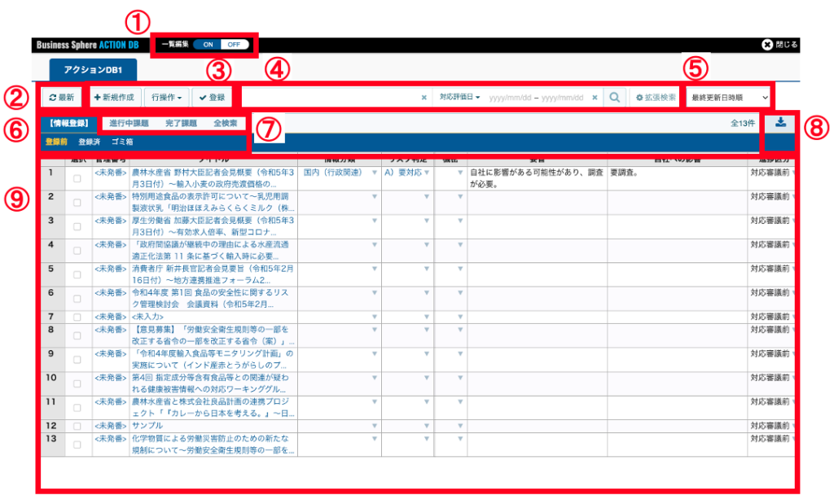Click the magnifying glass search icon
The width and height of the screenshot is (834, 504).
[x=615, y=98]
